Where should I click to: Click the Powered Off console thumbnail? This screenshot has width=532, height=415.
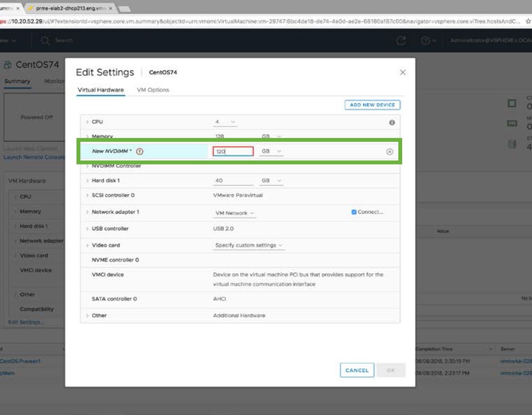point(34,117)
